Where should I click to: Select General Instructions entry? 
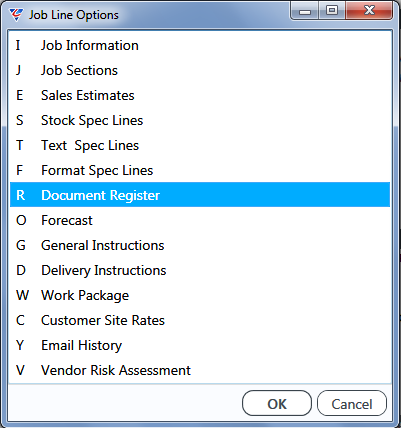200,245
